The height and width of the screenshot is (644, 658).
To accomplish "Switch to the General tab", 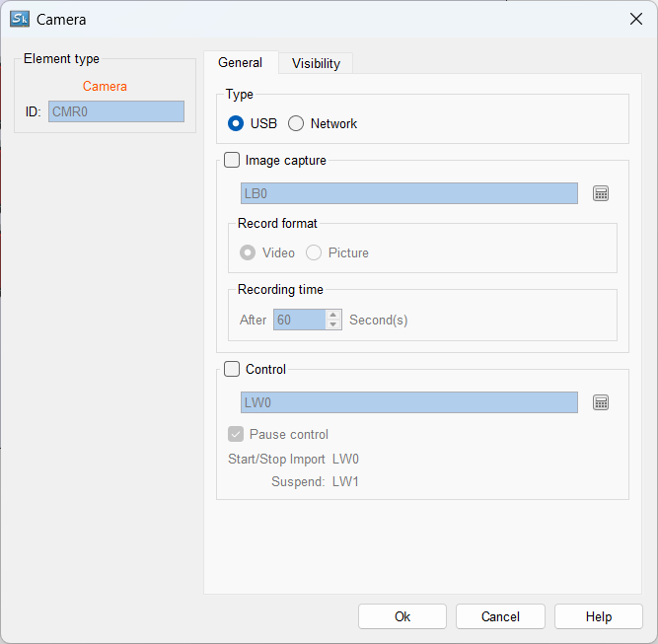I will click(x=240, y=62).
